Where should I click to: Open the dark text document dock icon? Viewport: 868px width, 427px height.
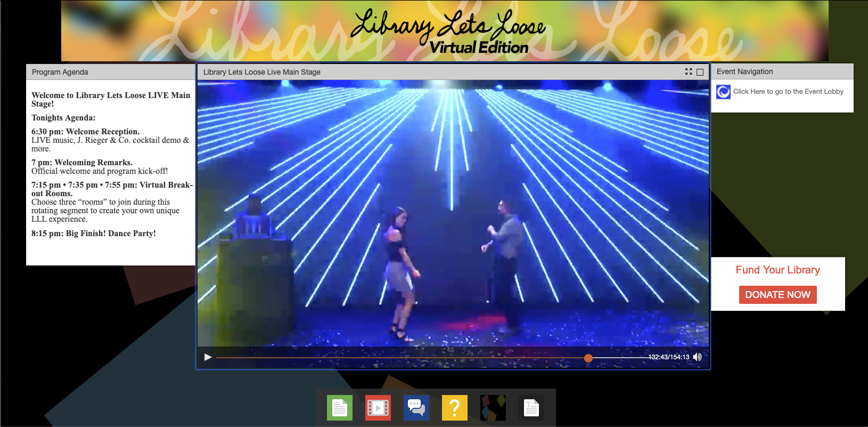click(x=531, y=408)
